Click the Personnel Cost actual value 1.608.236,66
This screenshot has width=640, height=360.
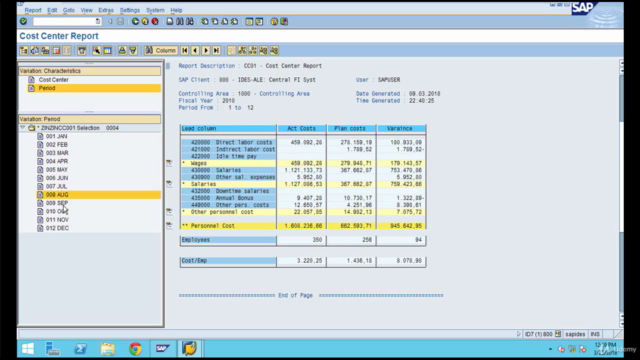(x=303, y=226)
